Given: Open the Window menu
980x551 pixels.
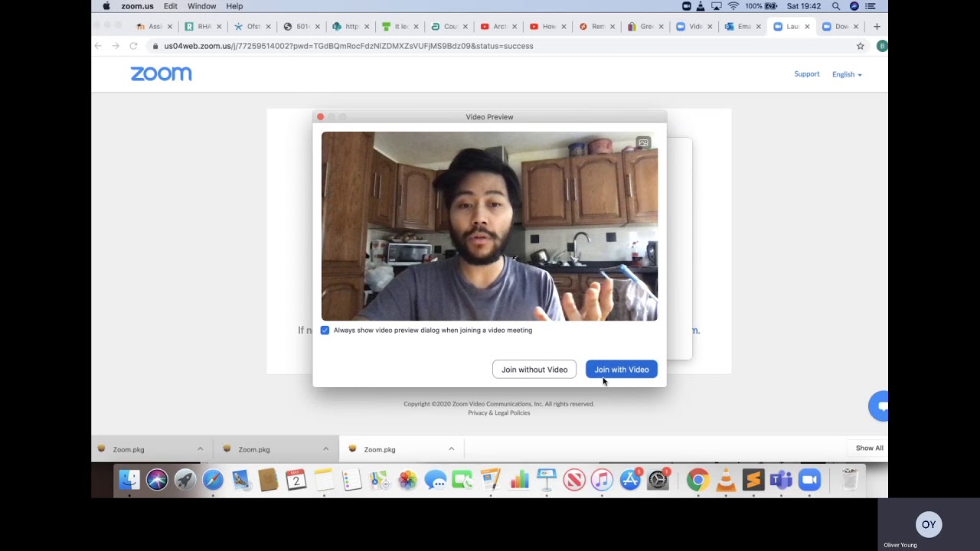Looking at the screenshot, I should 201,6.
